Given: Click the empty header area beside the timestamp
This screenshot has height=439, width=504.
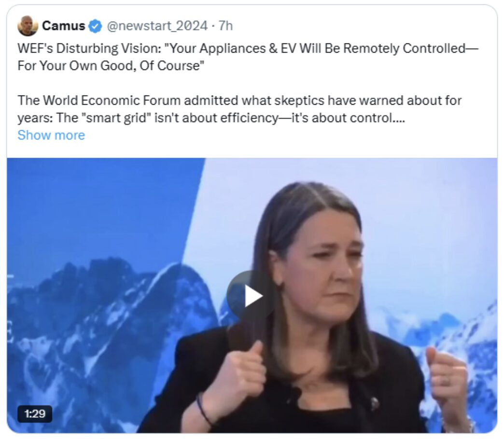Looking at the screenshot, I should pyautogui.click(x=363, y=26).
